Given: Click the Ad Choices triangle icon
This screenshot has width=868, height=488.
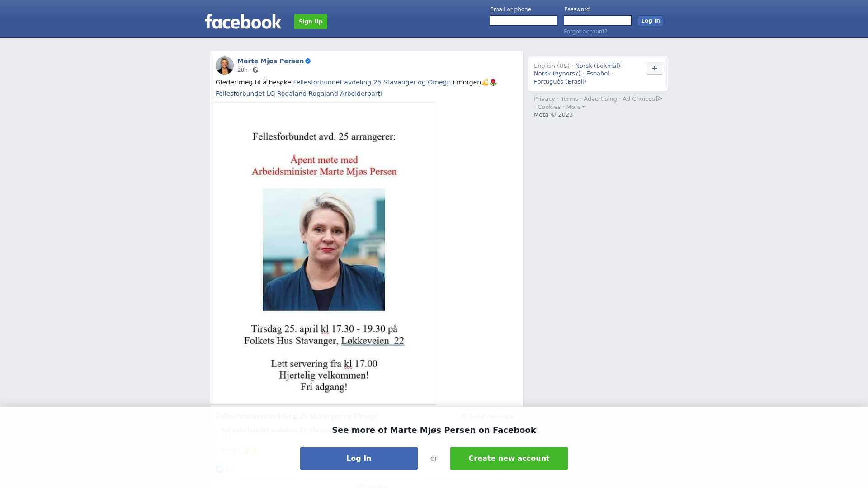Looking at the screenshot, I should click(659, 99).
